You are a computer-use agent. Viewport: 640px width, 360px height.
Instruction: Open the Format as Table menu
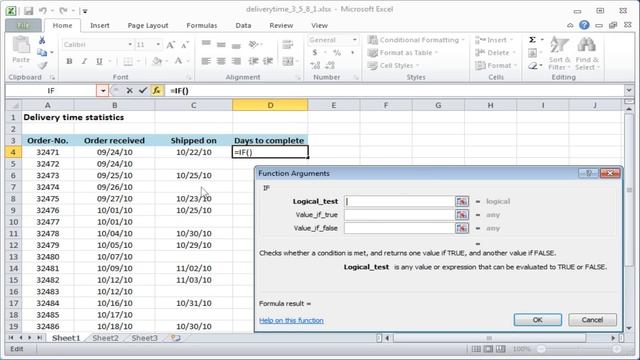click(x=403, y=53)
